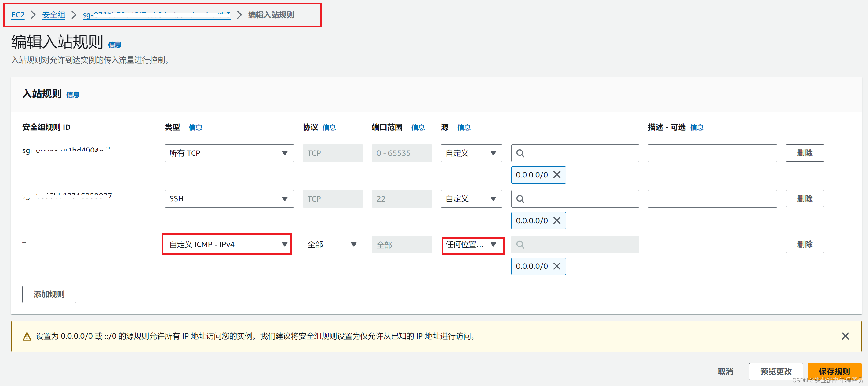
Task: Click 取消 to cancel editing
Action: point(725,372)
